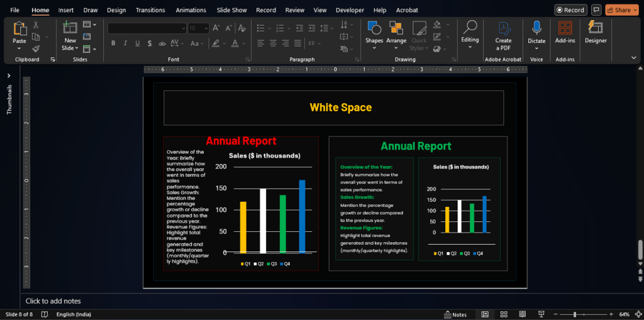The height and width of the screenshot is (320, 644).
Task: Open the font size dropdown
Action: click(206, 28)
